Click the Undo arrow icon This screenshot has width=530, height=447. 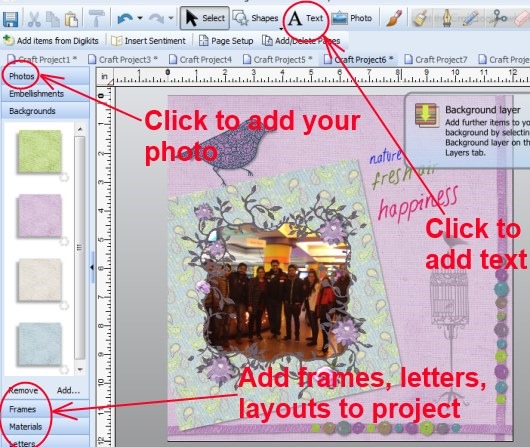pos(125,18)
